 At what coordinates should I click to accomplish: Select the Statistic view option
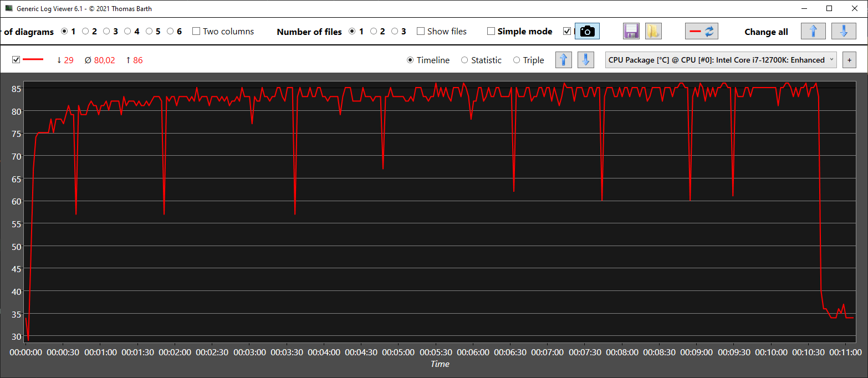(464, 60)
